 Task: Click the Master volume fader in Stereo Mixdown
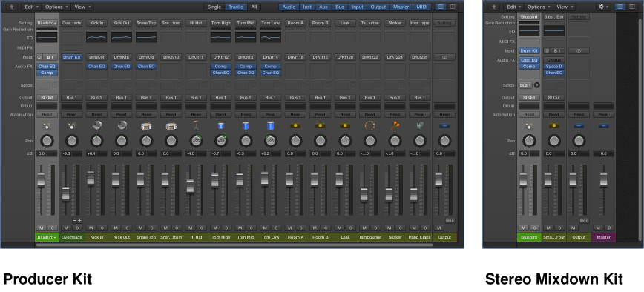603,179
